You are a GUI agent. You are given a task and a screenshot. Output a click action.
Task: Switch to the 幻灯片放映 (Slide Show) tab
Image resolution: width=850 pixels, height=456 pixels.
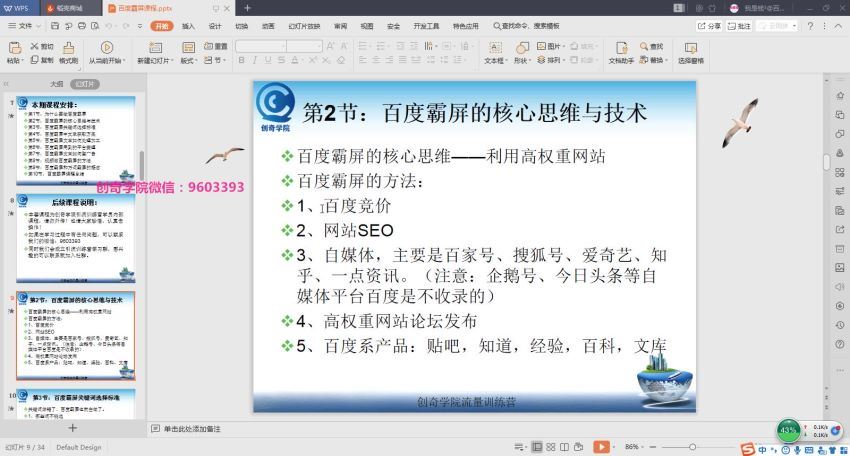click(304, 25)
